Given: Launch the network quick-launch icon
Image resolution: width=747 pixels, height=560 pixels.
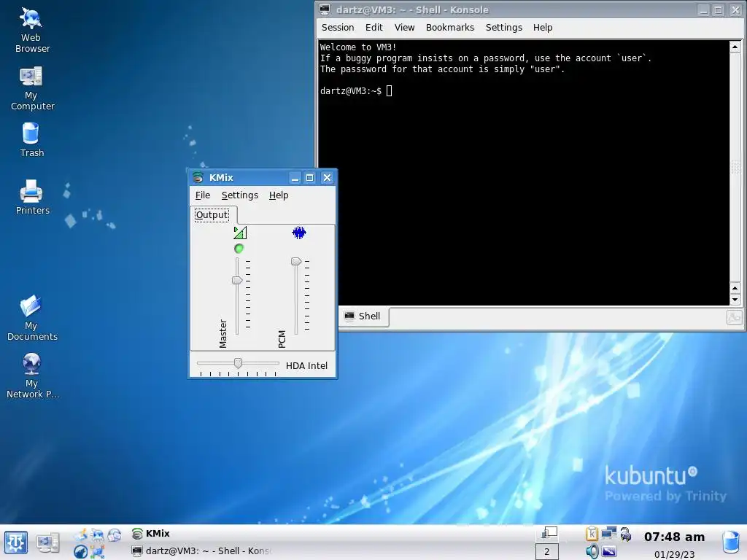Looking at the screenshot, I should pyautogui.click(x=97, y=551).
